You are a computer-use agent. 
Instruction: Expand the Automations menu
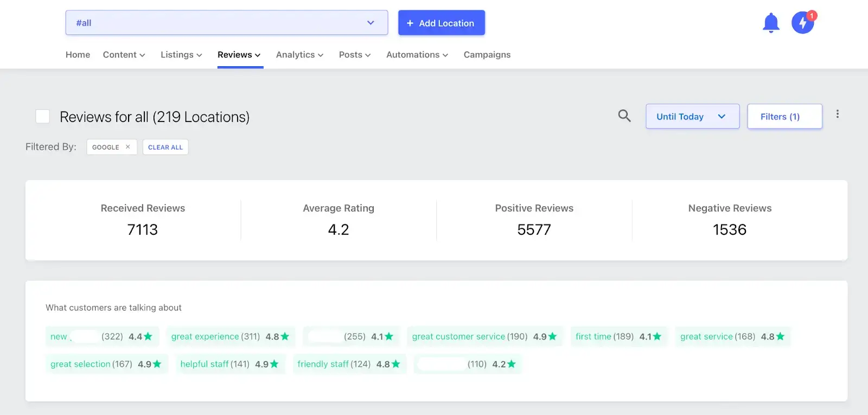417,55
